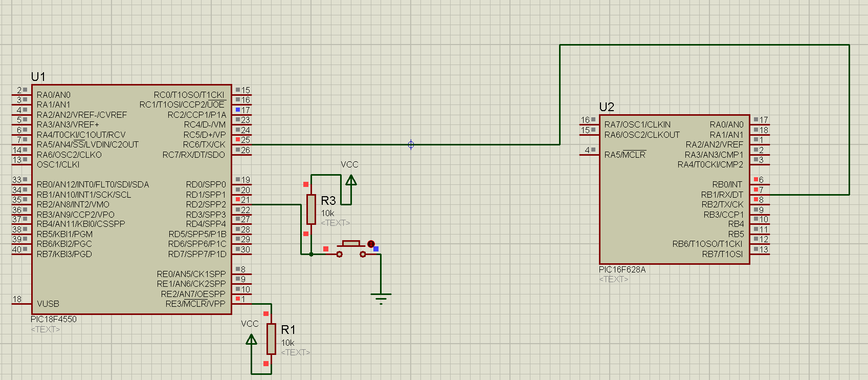The width and height of the screenshot is (868, 380).
Task: Click the RB6/T1OSO/T1CKI pin label on U2
Action: click(x=707, y=244)
